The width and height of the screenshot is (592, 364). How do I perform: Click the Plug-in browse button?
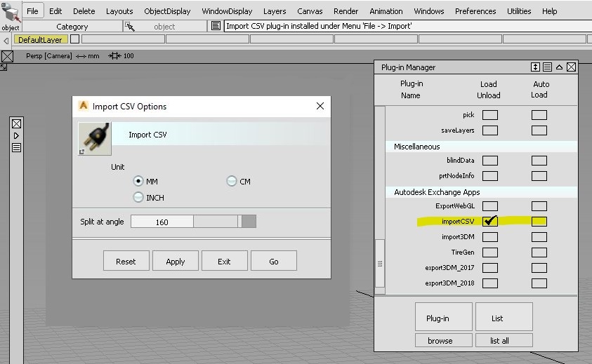444,340
